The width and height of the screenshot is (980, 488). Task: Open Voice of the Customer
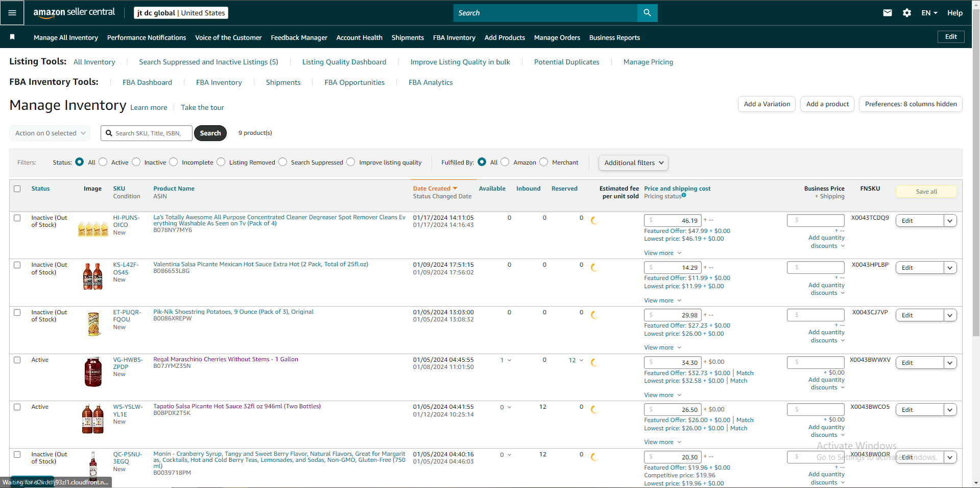coord(228,37)
